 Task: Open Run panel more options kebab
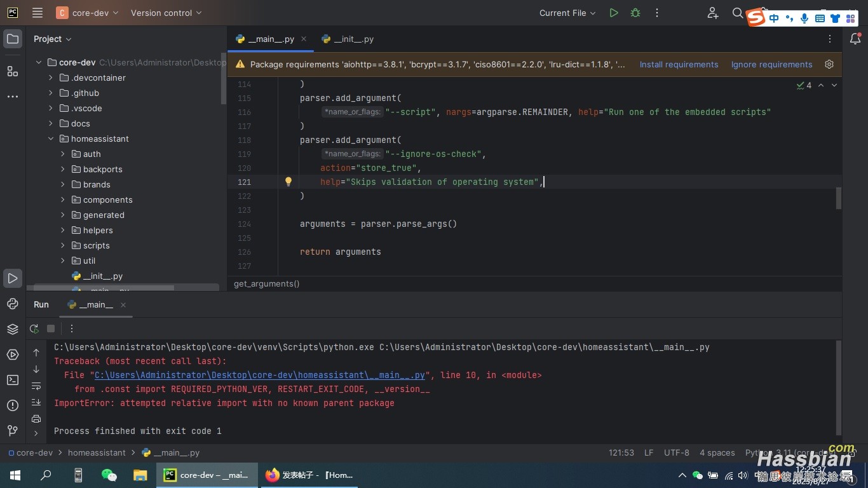pyautogui.click(x=72, y=329)
